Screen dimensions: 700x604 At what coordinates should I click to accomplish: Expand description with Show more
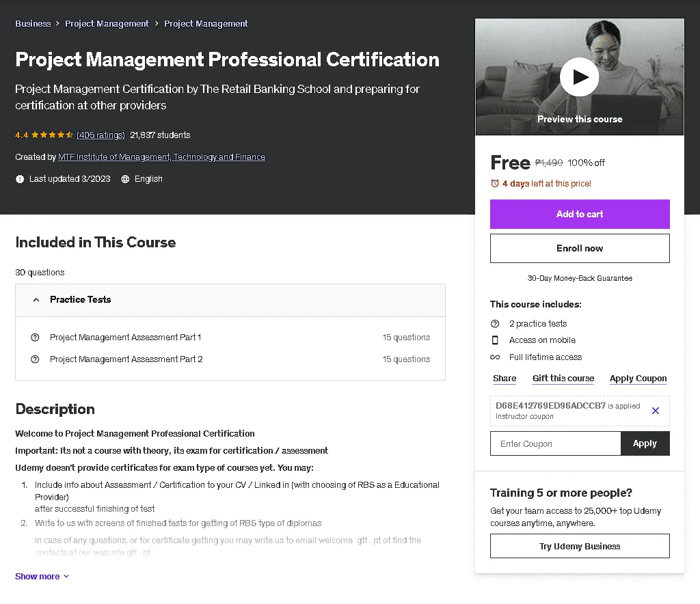pyautogui.click(x=42, y=577)
